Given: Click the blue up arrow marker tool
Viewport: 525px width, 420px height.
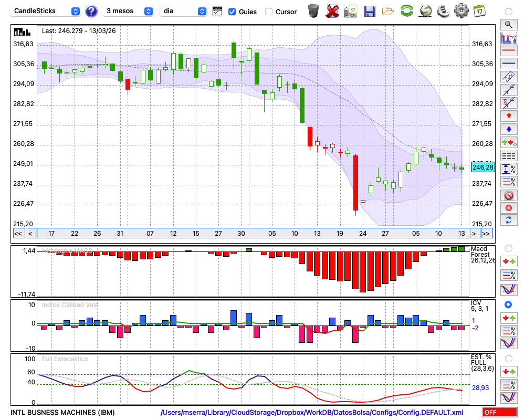Looking at the screenshot, I should pyautogui.click(x=508, y=129).
